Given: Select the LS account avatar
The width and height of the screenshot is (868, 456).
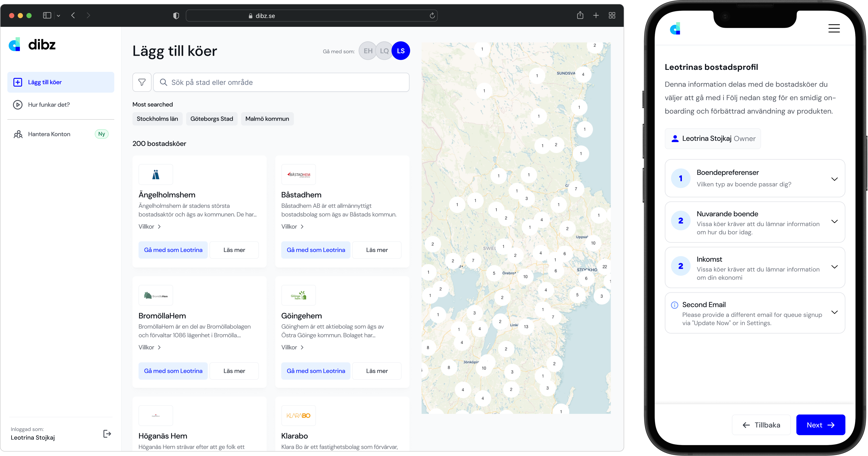Looking at the screenshot, I should click(x=401, y=51).
